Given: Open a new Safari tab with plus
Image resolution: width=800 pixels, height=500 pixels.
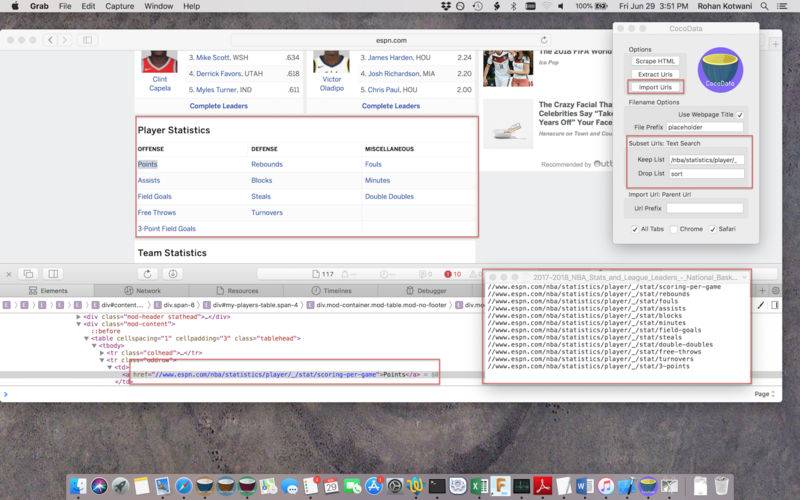Looking at the screenshot, I should point(775,44).
